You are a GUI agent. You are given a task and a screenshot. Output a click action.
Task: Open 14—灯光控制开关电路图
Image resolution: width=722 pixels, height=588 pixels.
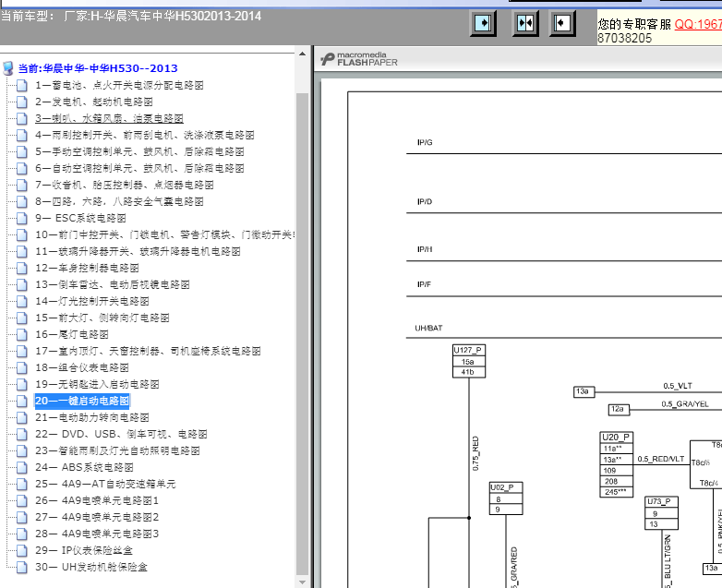tap(92, 301)
